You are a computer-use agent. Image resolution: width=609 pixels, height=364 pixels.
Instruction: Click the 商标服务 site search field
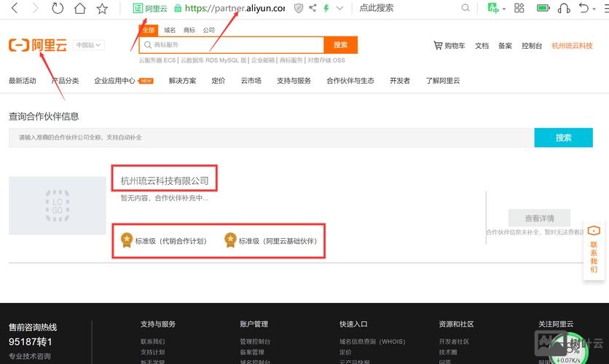232,45
